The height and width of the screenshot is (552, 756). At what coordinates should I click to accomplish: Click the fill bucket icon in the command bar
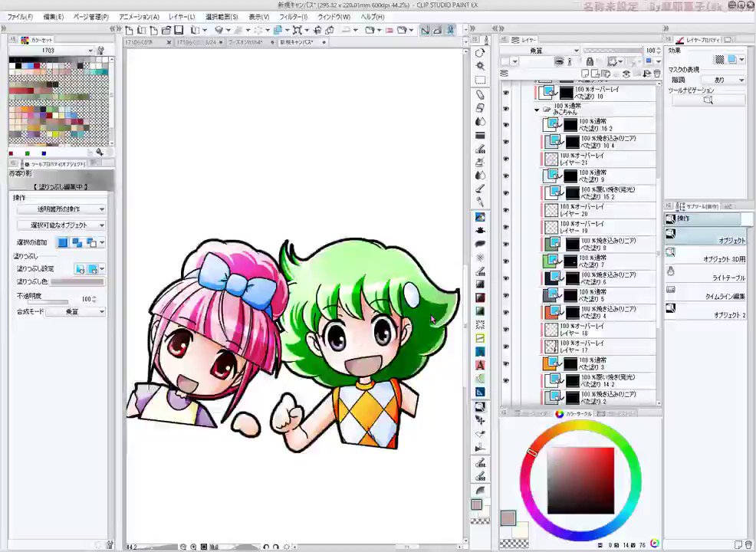coord(219,31)
